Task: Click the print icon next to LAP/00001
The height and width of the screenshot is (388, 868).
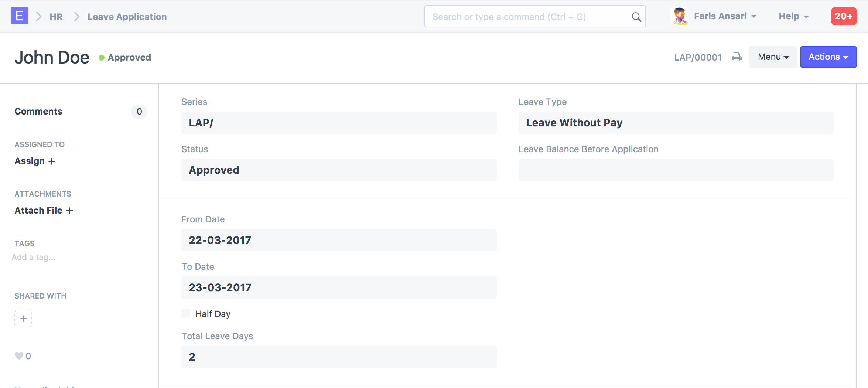Action: [x=737, y=57]
